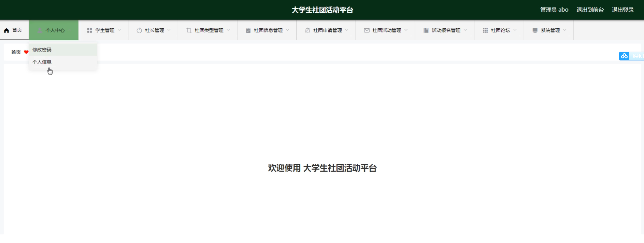The image size is (644, 243).
Task: Select 个人信息 from the dropdown menu
Action: click(42, 62)
